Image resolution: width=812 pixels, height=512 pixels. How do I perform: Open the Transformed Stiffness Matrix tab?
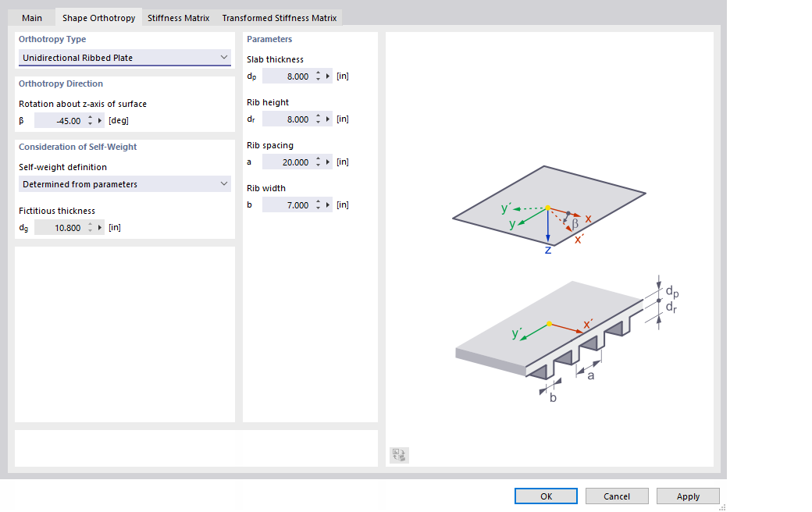[x=280, y=17]
